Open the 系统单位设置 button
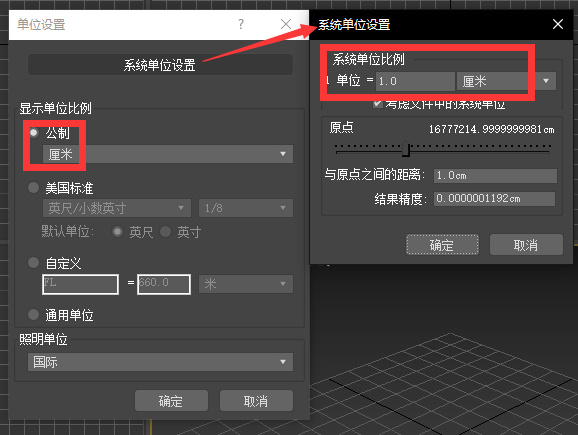Image resolution: width=578 pixels, height=435 pixels. pyautogui.click(x=160, y=65)
